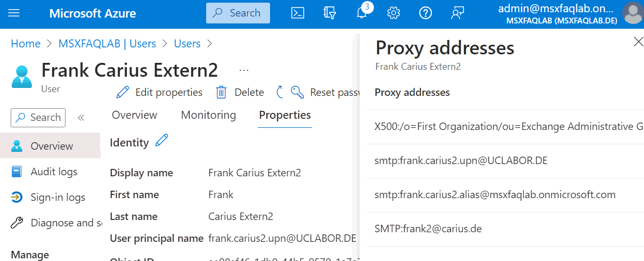This screenshot has height=261, width=644.
Task: Click the X500 proxy address row
Action: pos(505,127)
